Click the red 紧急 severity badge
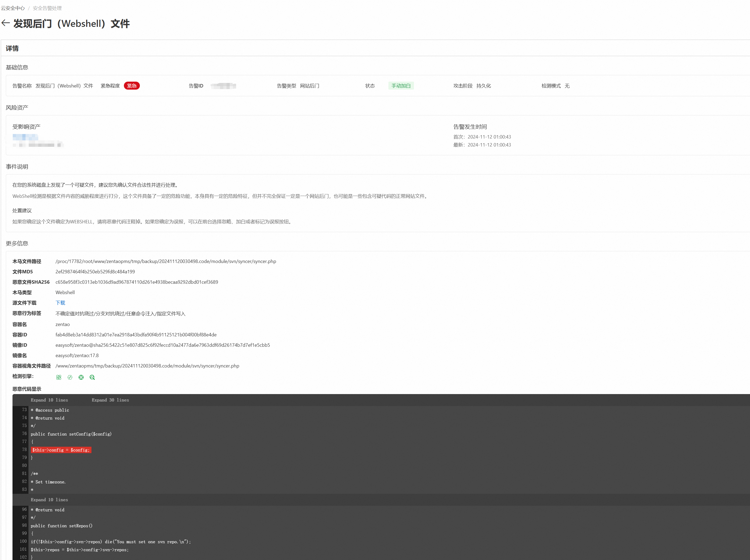This screenshot has width=750, height=560. (132, 86)
